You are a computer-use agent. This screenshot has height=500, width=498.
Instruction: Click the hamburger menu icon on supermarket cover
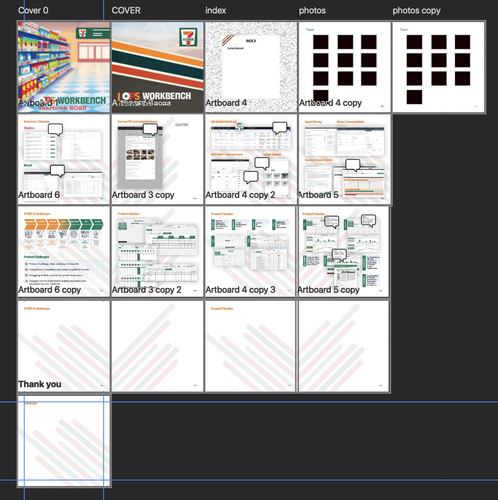coord(98,34)
